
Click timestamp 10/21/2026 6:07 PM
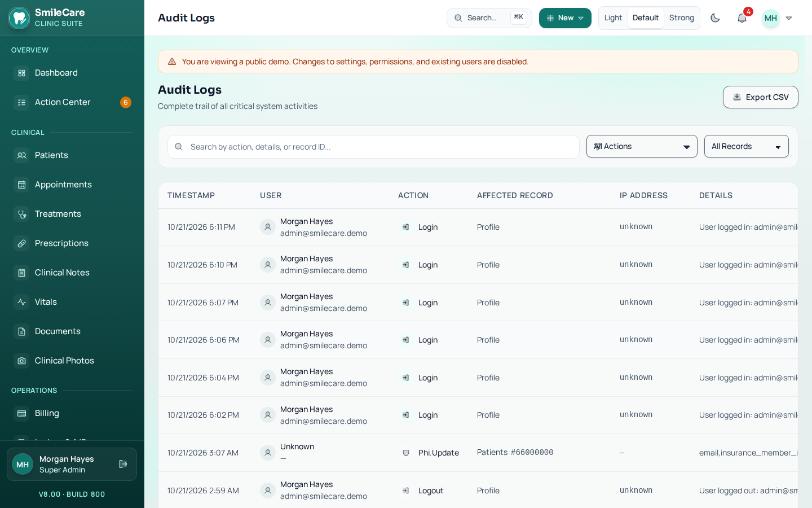(203, 303)
